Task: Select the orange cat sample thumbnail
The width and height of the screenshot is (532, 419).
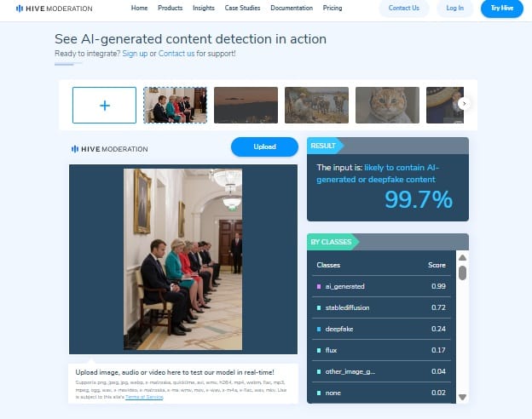Action: pos(387,105)
